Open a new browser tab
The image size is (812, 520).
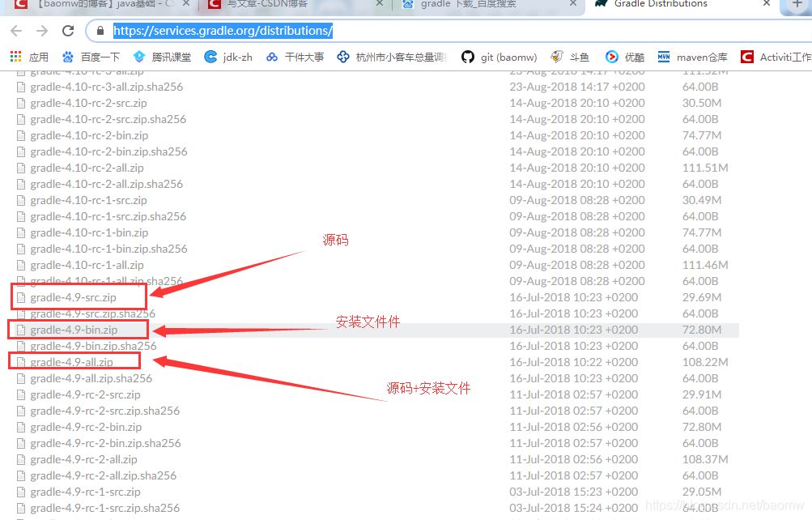(796, 4)
